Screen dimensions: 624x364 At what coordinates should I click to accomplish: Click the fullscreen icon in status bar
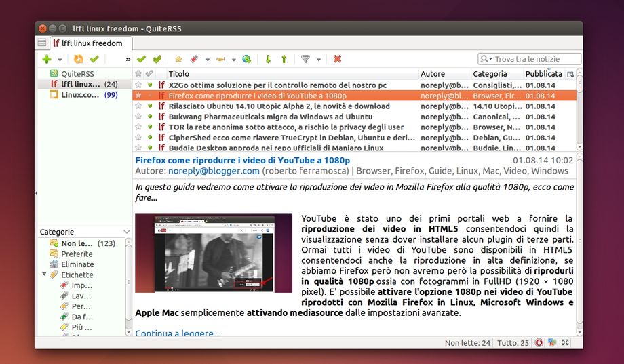[566, 343]
